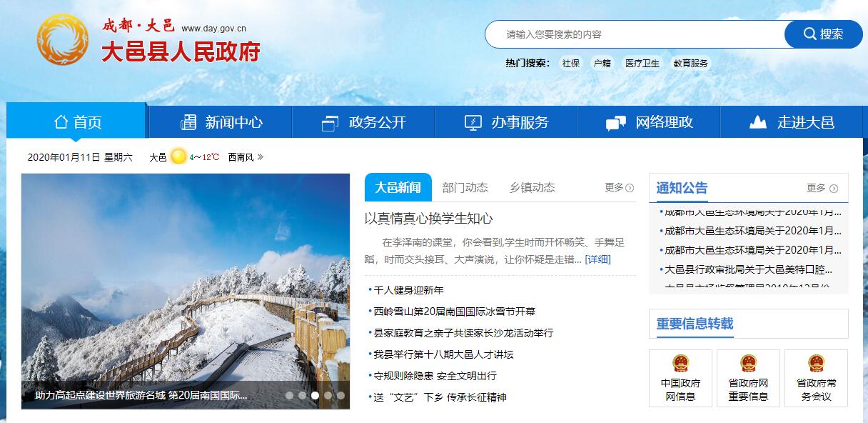Click the monitor icon beside 办事服务
Image resolution: width=868 pixels, height=423 pixels.
tap(473, 123)
